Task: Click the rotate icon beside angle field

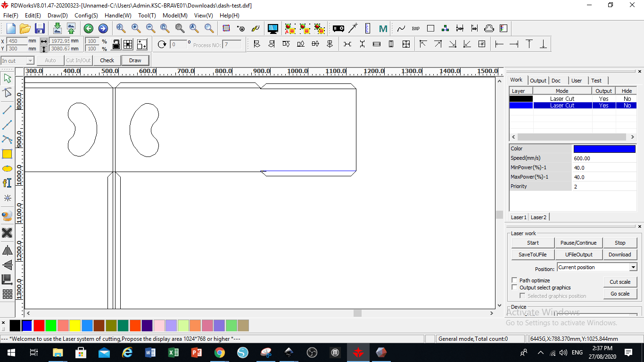Action: coord(162,44)
